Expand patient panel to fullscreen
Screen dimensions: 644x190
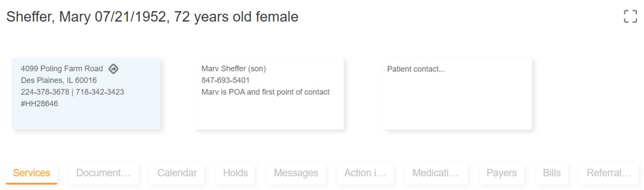(x=630, y=16)
